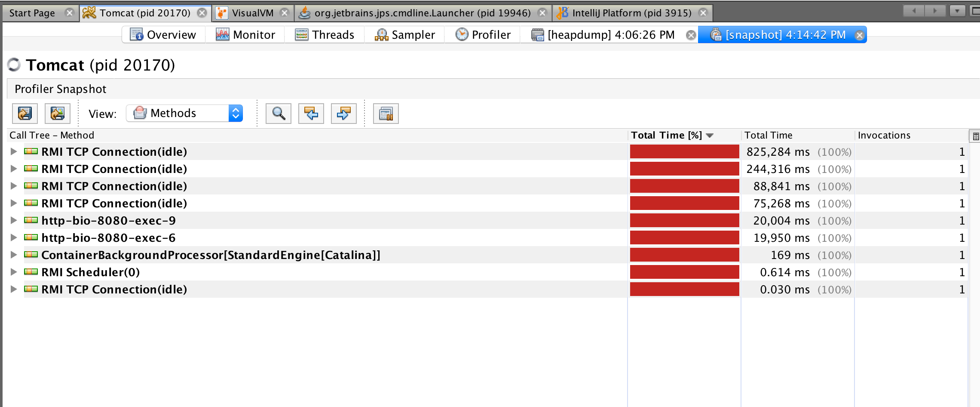Sort by the Invocations column header

(911, 136)
